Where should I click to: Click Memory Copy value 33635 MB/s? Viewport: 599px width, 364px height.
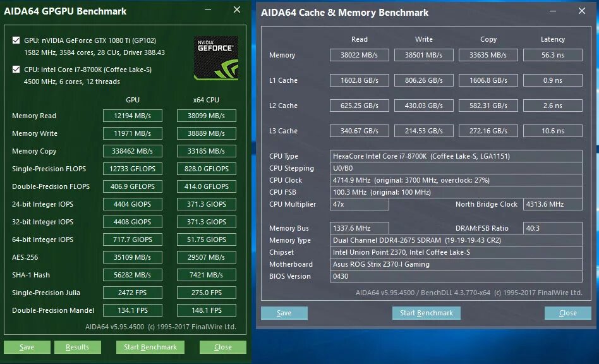click(488, 55)
